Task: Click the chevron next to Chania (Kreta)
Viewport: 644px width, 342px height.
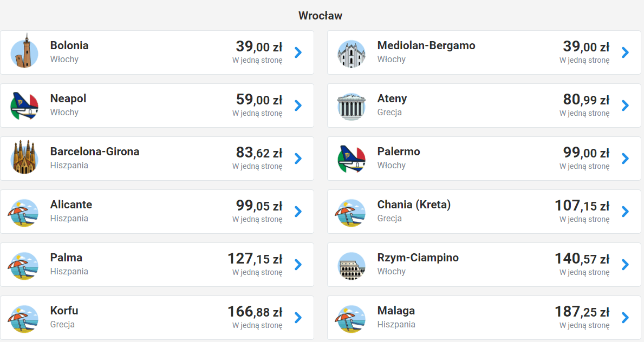Action: pos(625,212)
